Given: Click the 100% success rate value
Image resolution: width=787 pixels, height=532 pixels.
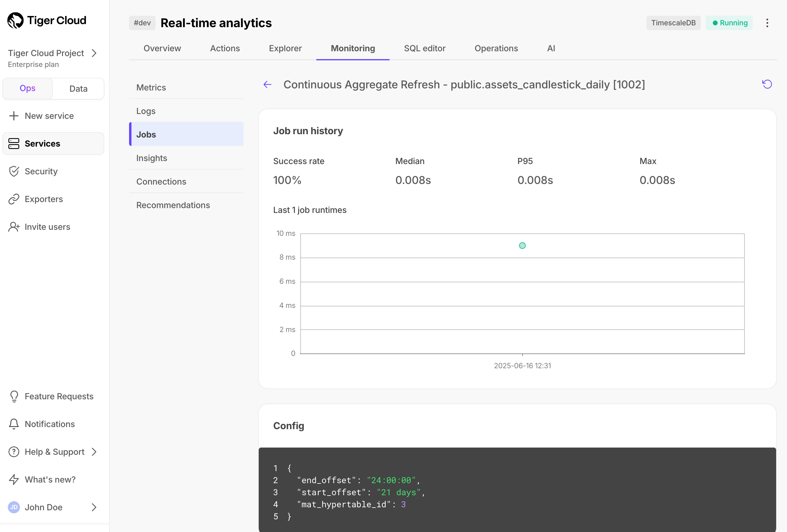Looking at the screenshot, I should pos(287,180).
